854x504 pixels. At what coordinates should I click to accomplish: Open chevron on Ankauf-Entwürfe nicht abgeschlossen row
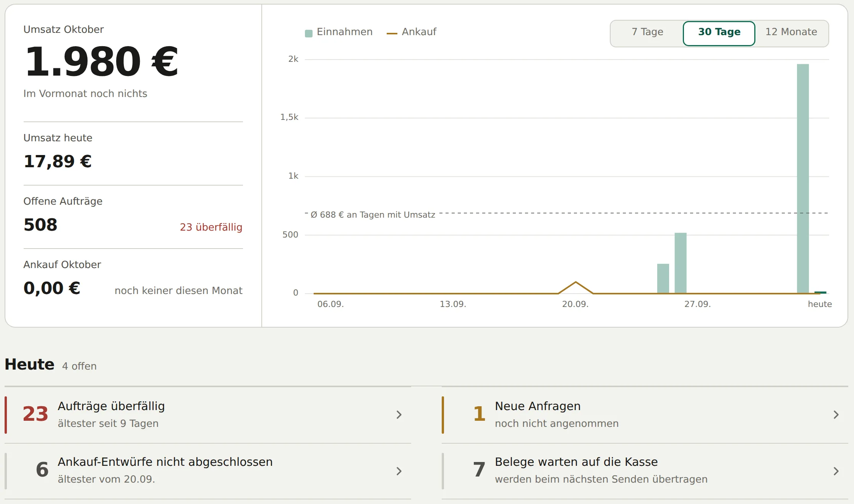pos(399,471)
